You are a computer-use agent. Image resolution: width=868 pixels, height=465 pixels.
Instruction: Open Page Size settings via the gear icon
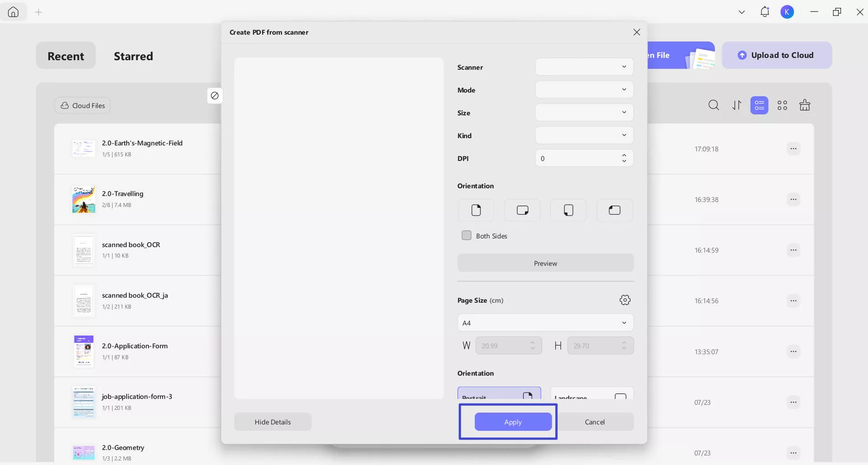point(624,300)
